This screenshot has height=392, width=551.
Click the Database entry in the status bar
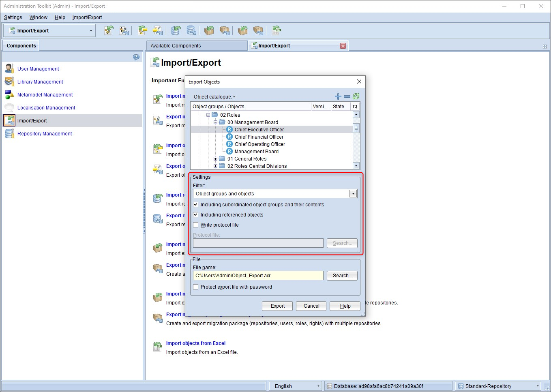click(388, 386)
